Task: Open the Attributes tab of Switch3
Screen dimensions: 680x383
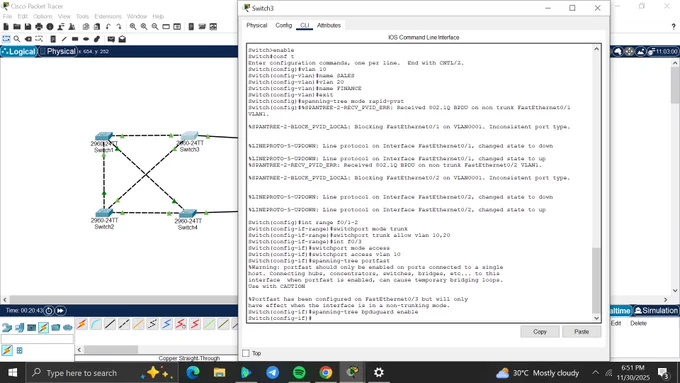Action: click(329, 26)
